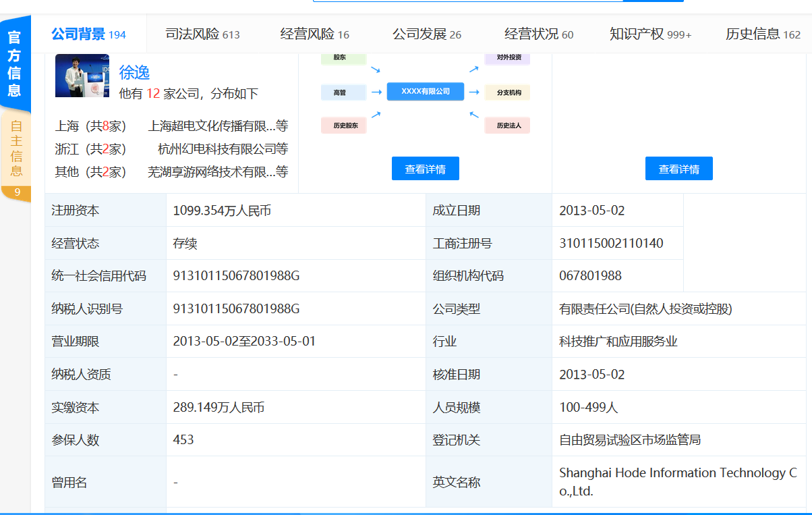Click the 9 badge under 自主信息
The image size is (812, 515).
coord(17,193)
